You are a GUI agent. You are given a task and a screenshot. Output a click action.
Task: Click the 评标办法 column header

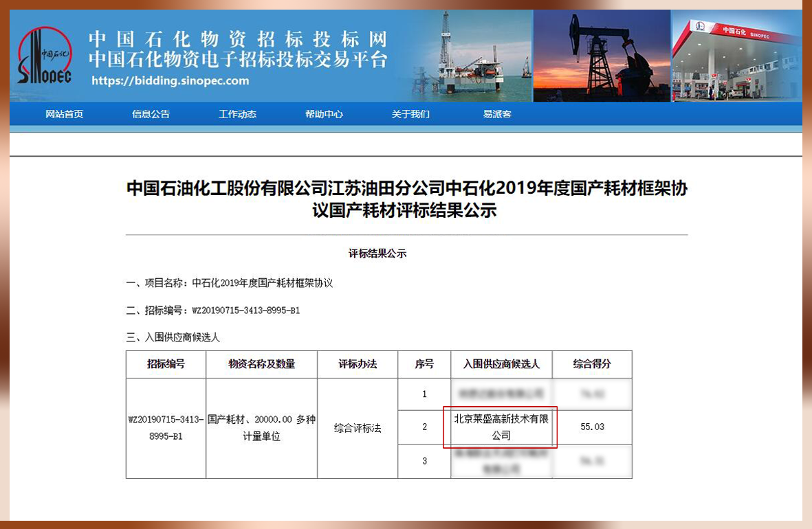pos(358,364)
